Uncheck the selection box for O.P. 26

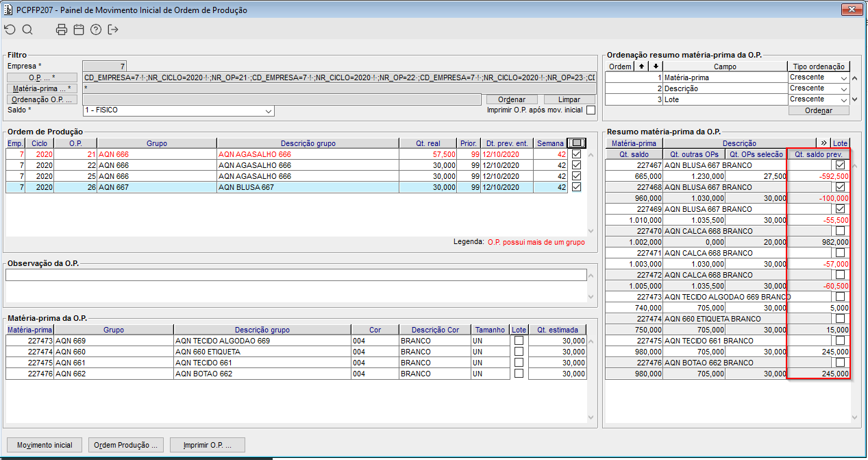coord(576,187)
